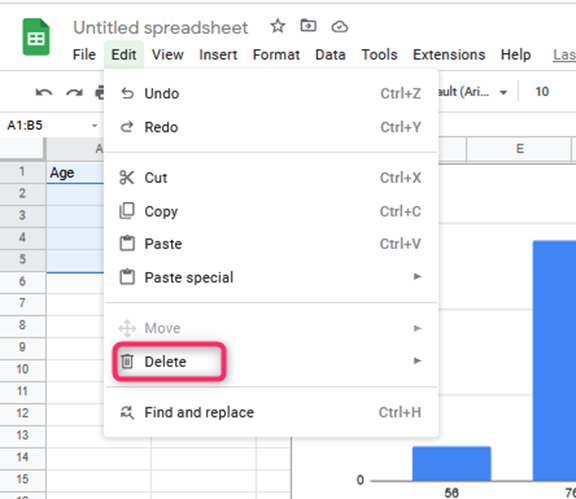576x499 pixels.
Task: Expand the Delete submenu
Action: click(271, 362)
